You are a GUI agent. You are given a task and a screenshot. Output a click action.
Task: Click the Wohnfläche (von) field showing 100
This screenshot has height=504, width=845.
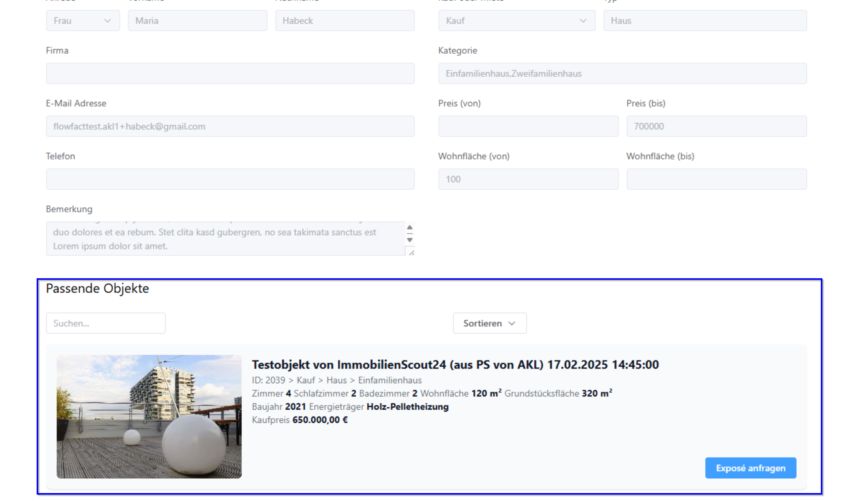528,179
